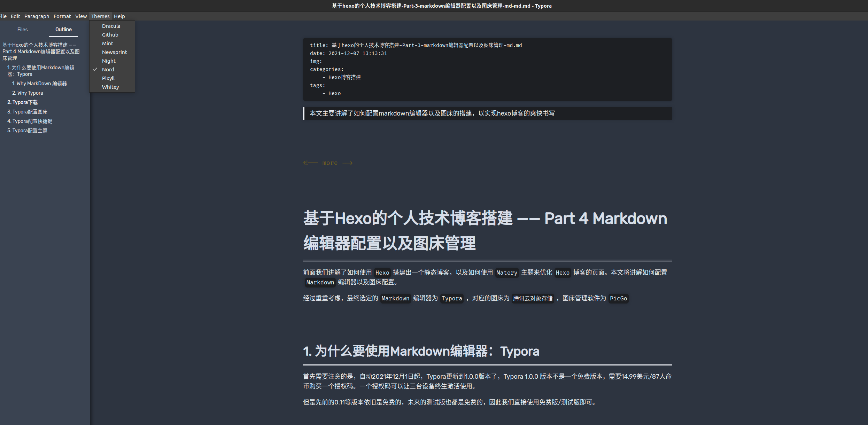Viewport: 868px width, 425px height.
Task: Select Dracula theme from menu
Action: coord(111,26)
